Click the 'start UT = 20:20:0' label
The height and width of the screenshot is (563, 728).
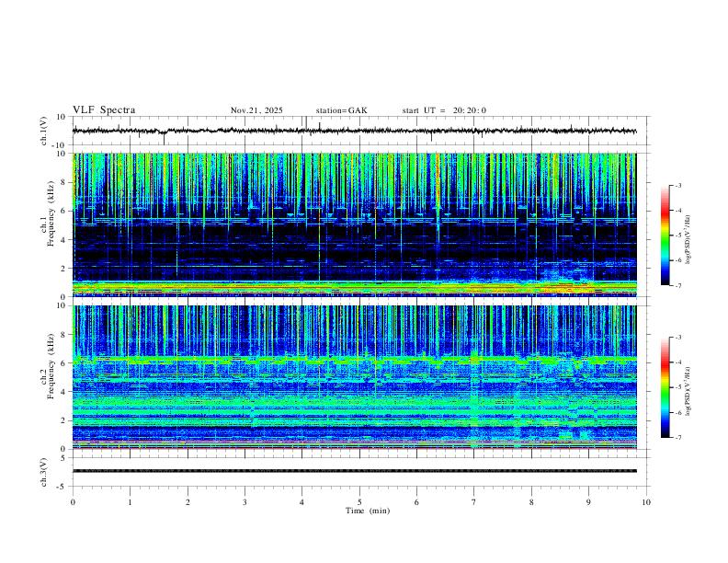tap(444, 110)
